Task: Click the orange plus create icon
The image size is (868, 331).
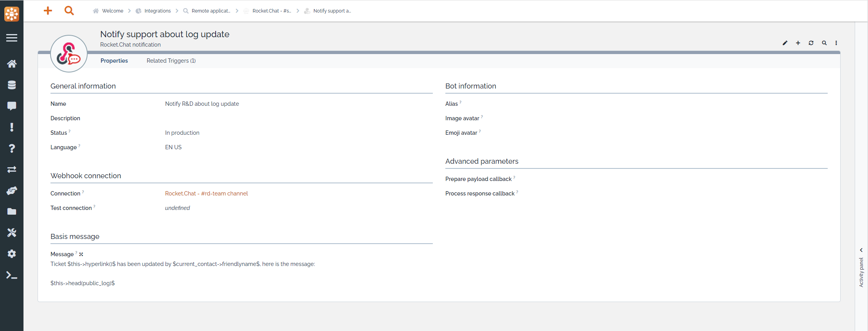Action: [x=48, y=11]
